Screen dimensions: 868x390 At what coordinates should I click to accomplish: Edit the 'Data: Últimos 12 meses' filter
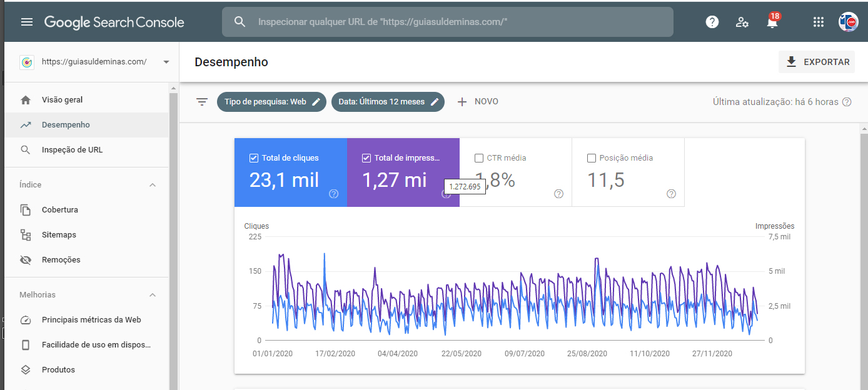pos(388,102)
